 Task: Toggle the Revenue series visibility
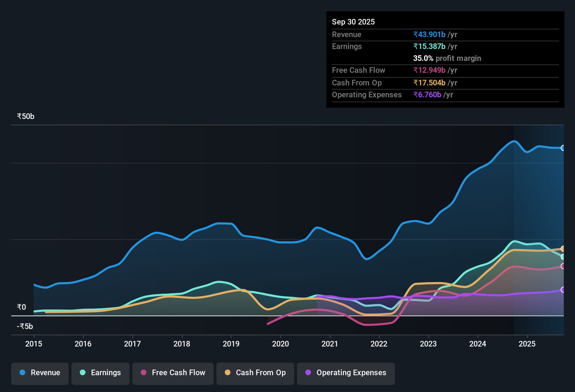click(x=40, y=373)
